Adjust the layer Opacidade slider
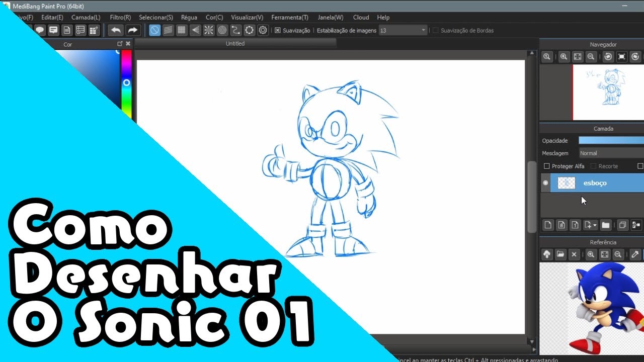Image resolution: width=644 pixels, height=362 pixels. (x=611, y=141)
